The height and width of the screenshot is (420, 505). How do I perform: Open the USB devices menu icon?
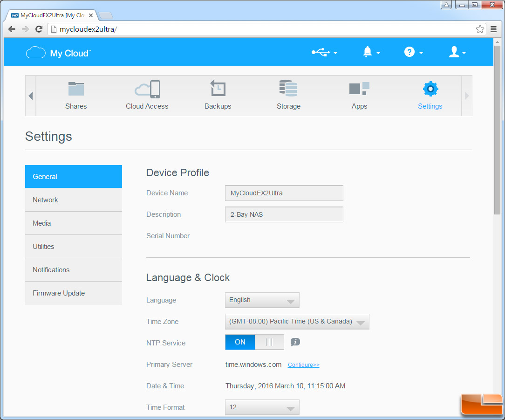[324, 52]
